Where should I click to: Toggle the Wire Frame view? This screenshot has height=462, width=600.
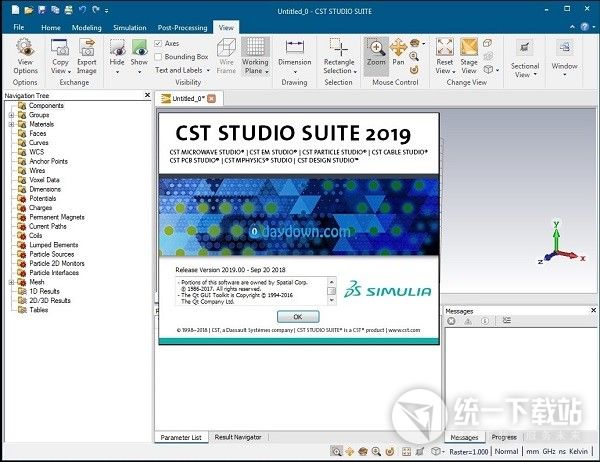point(226,56)
